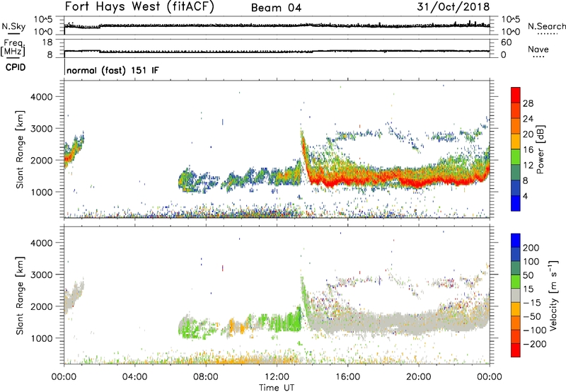The image size is (566, 392).
Task: Click the 'Slant Range [km]' label of power panel
Action: pos(20,149)
